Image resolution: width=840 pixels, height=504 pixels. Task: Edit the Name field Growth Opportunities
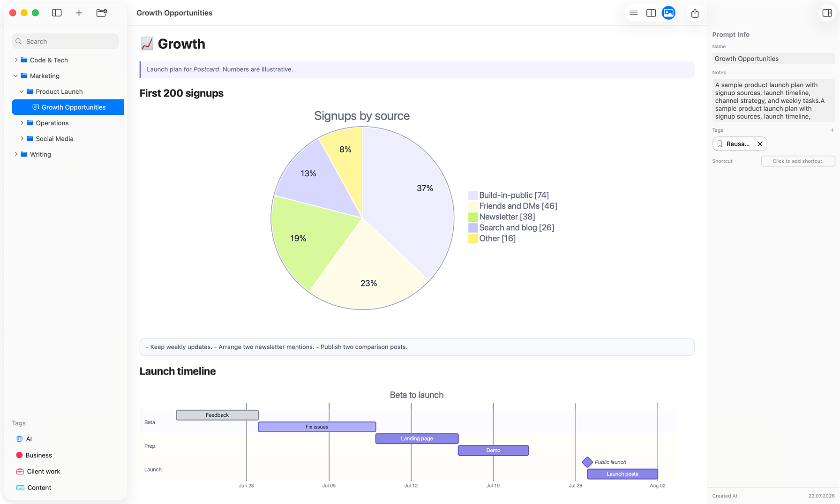pyautogui.click(x=773, y=59)
